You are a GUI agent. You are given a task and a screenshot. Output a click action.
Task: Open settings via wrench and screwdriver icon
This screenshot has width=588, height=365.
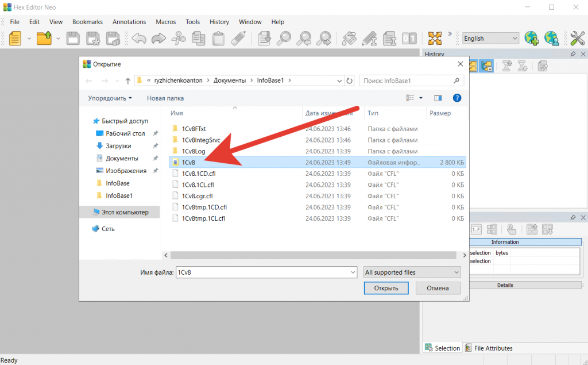click(578, 39)
